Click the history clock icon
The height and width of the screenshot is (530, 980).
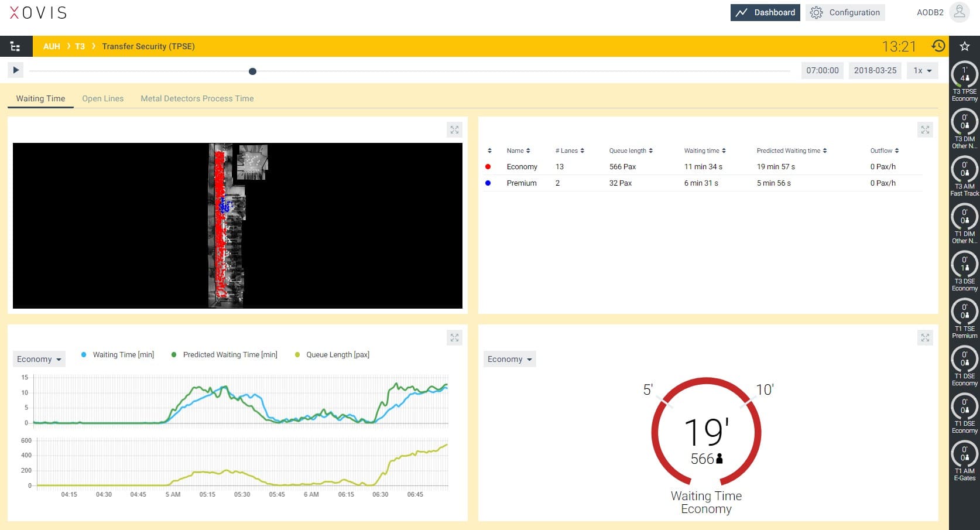click(938, 46)
